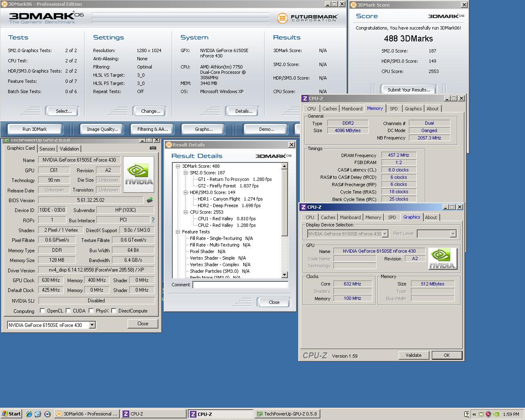
Task: Click the Comment input field
Action: tap(240, 285)
